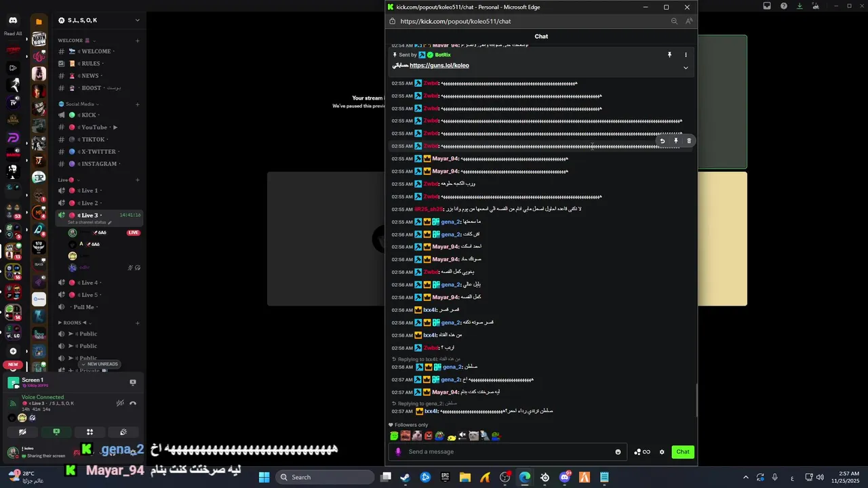Open taskbar clock showing 2:57 AM
The width and height of the screenshot is (868, 488).
coord(844,477)
